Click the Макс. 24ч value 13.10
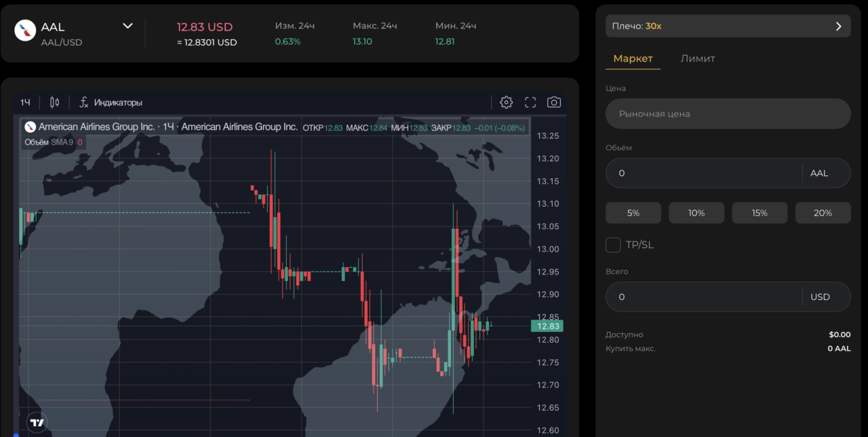The image size is (868, 437). pos(362,42)
